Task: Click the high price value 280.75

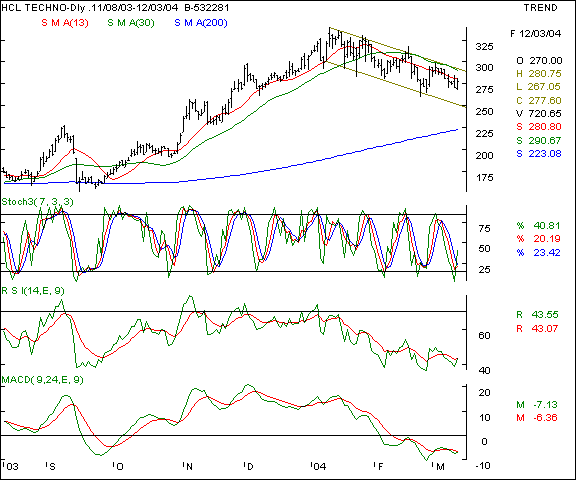Action: tap(545, 73)
